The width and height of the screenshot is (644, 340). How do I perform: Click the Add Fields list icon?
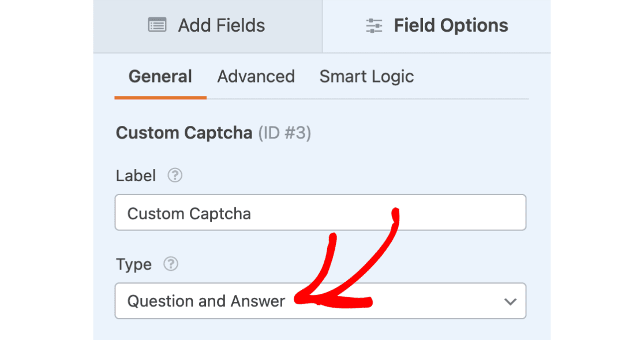(157, 25)
